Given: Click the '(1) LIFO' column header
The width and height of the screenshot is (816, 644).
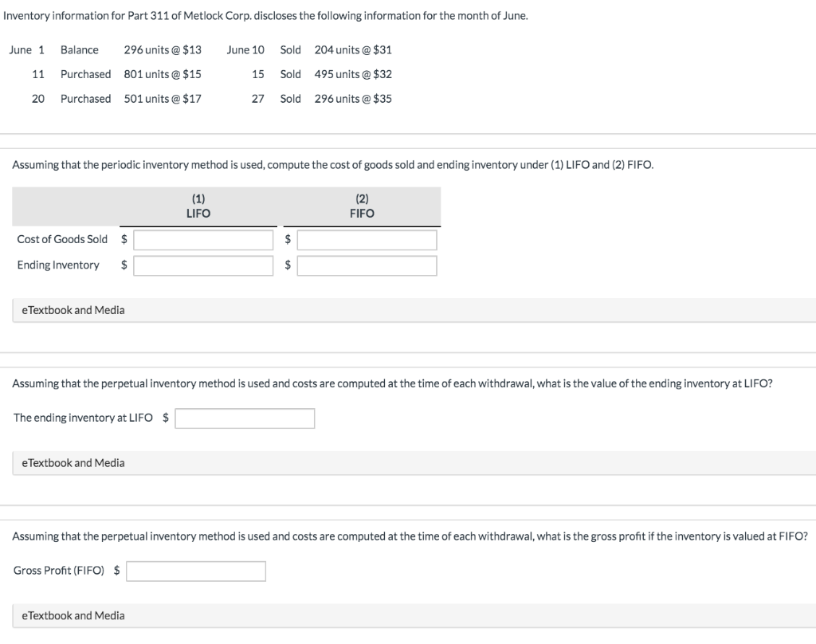Looking at the screenshot, I should tap(198, 206).
